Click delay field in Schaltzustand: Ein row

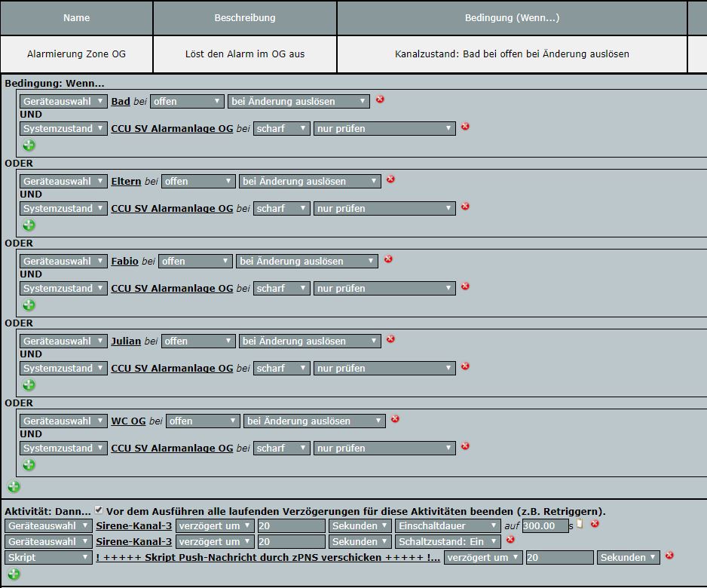pyautogui.click(x=291, y=541)
